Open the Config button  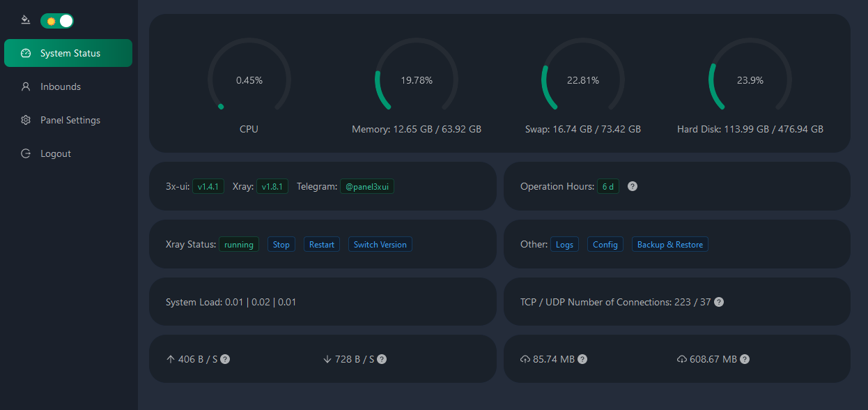pos(605,245)
